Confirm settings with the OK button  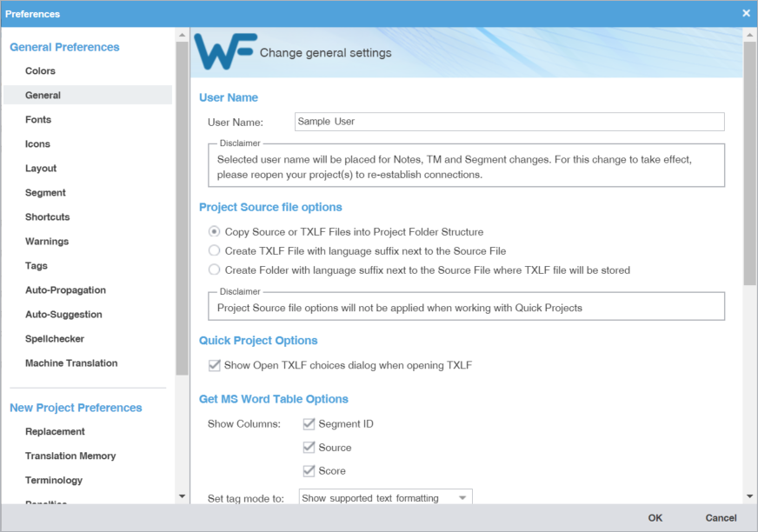(655, 516)
